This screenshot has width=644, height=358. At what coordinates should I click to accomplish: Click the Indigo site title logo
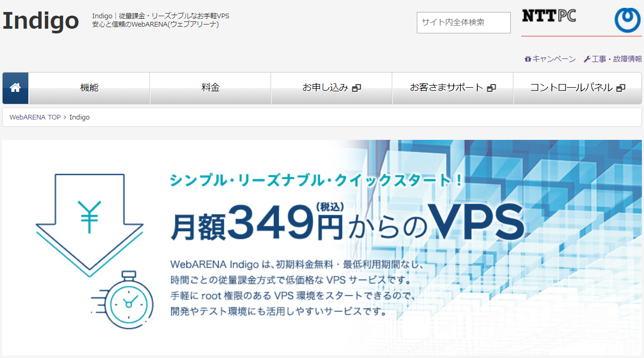pyautogui.click(x=41, y=21)
